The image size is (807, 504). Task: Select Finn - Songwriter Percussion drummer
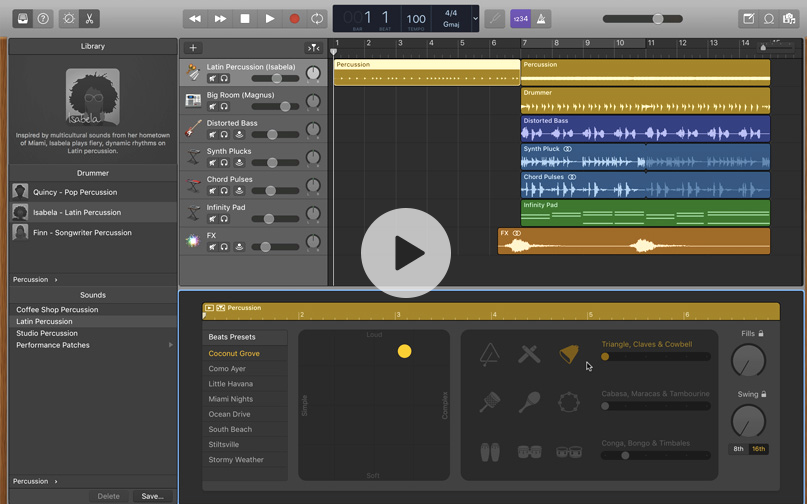[93, 232]
